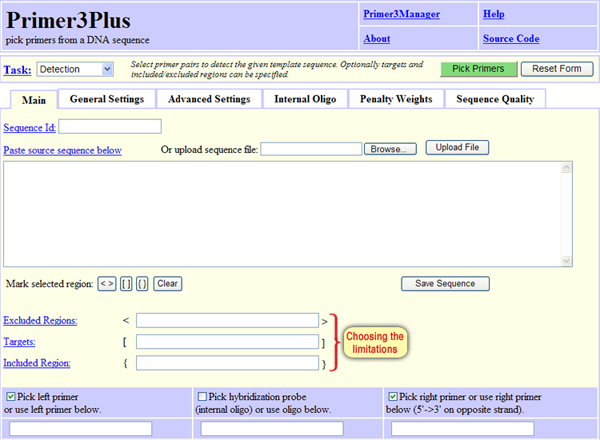
Task: Click the square brackets region marker button
Action: coord(126,284)
